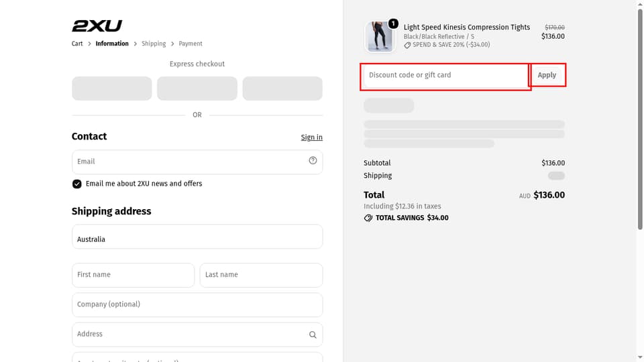This screenshot has height=362, width=644.
Task: Click the email help question mark icon
Action: (313, 160)
